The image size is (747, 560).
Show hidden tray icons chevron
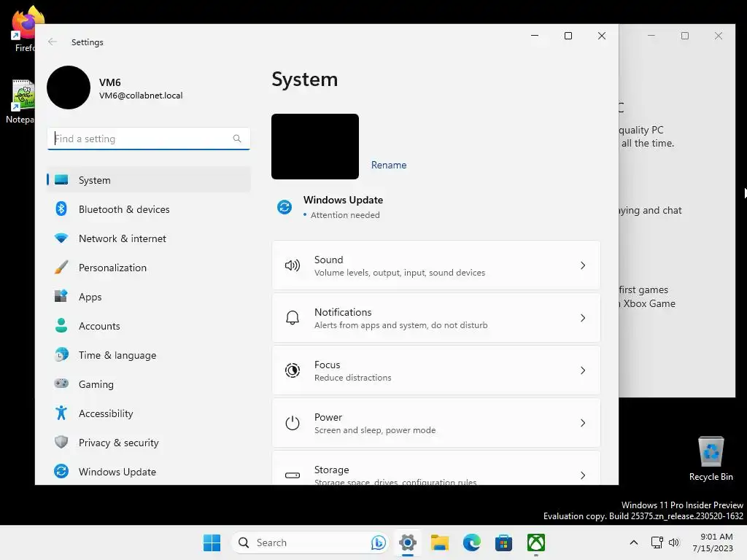[634, 542]
